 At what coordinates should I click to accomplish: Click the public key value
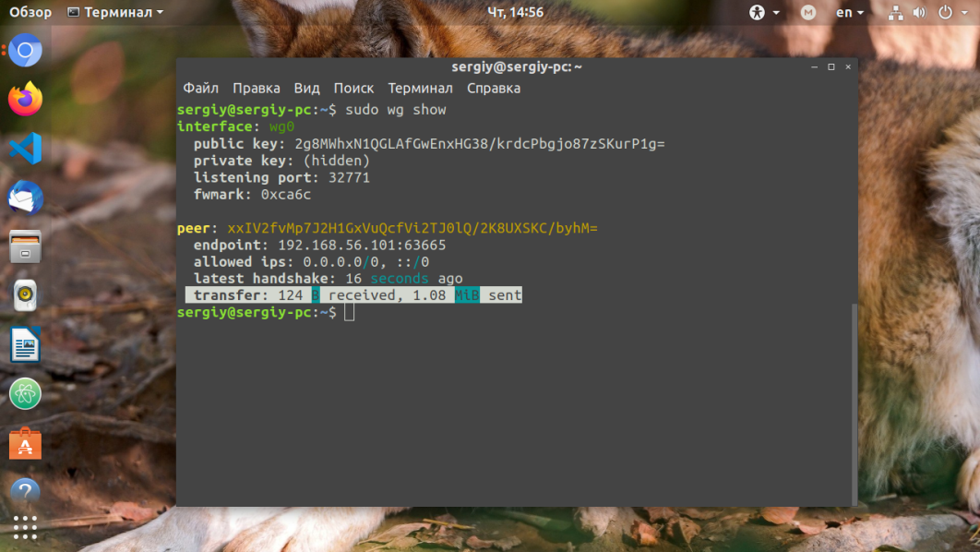479,144
